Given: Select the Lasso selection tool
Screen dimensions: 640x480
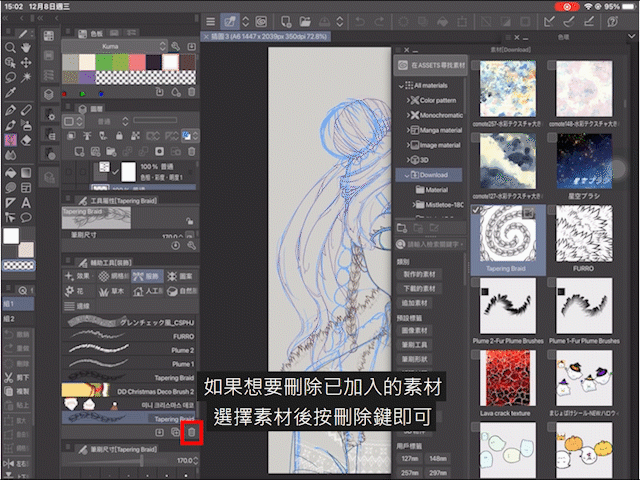Looking at the screenshot, I should click(x=10, y=77).
